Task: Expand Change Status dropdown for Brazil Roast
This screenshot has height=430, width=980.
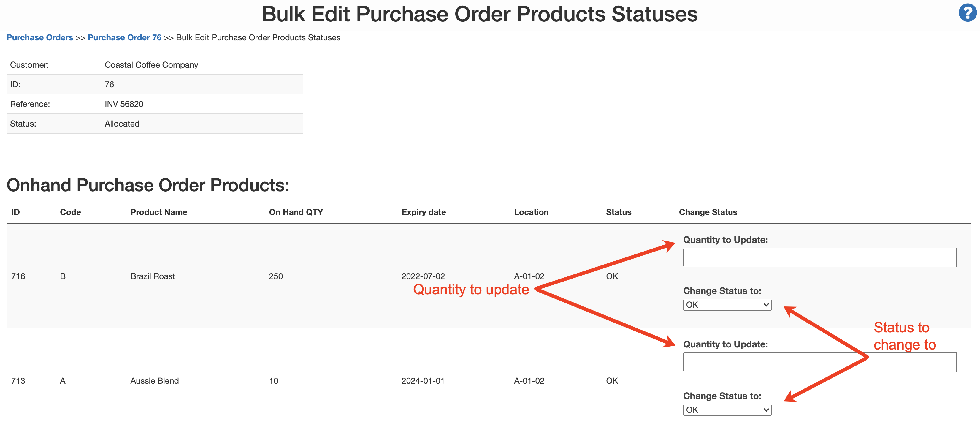Action: [x=727, y=305]
